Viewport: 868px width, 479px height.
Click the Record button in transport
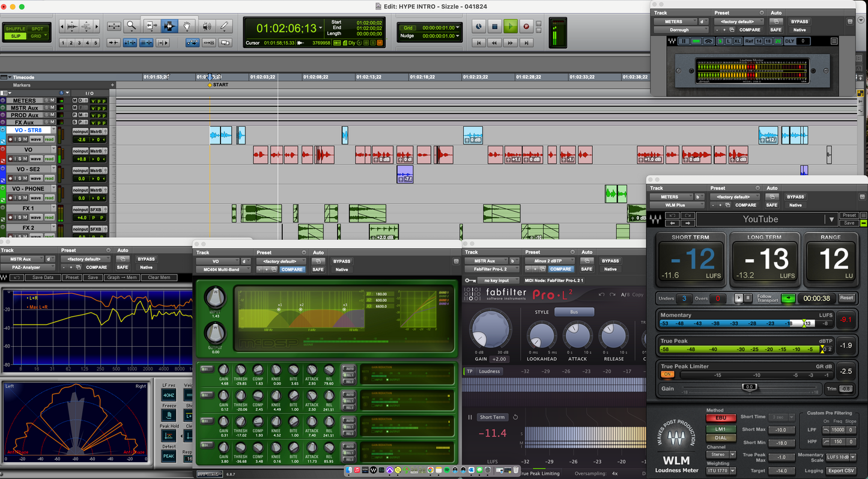[x=526, y=26]
